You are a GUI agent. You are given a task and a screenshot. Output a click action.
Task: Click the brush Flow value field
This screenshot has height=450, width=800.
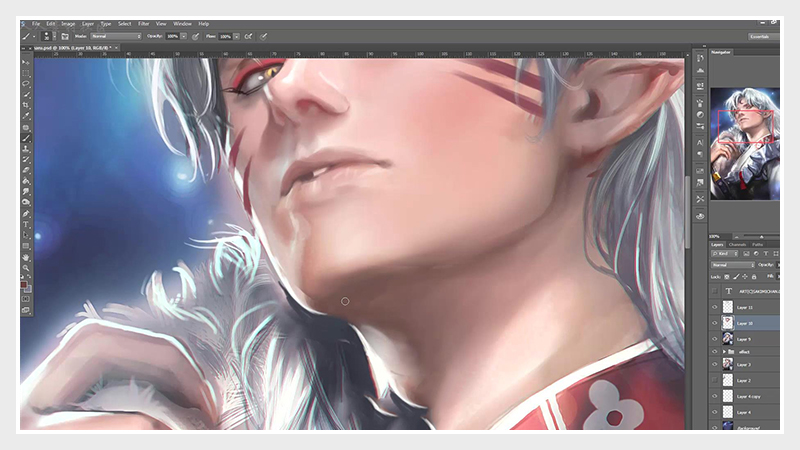(x=226, y=36)
